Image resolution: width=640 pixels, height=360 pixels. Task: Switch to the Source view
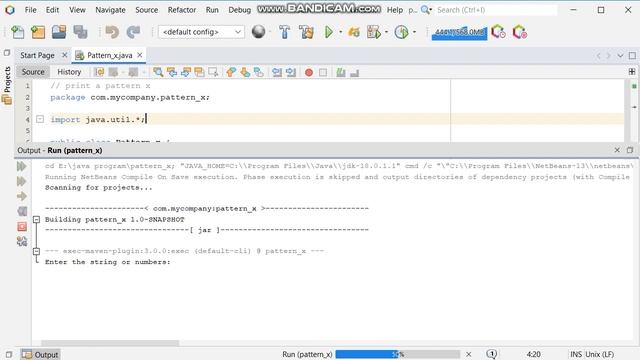click(33, 72)
